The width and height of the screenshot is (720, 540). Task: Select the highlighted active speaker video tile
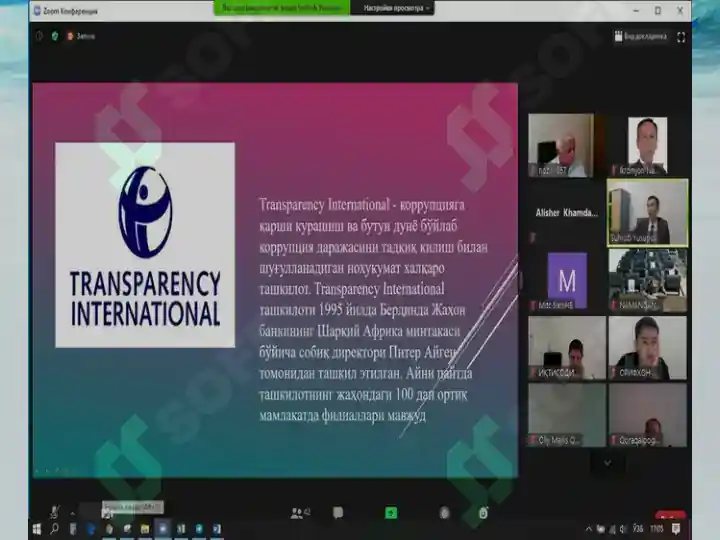tap(647, 213)
